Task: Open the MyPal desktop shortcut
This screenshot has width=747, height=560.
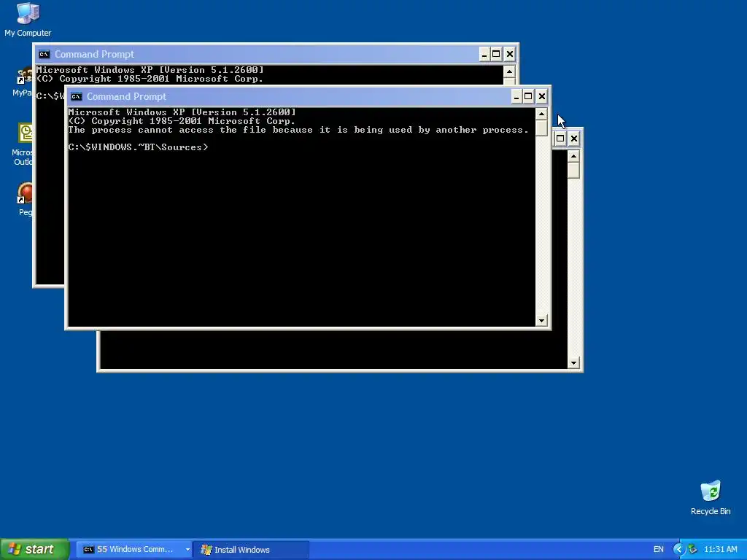Action: 24,82
